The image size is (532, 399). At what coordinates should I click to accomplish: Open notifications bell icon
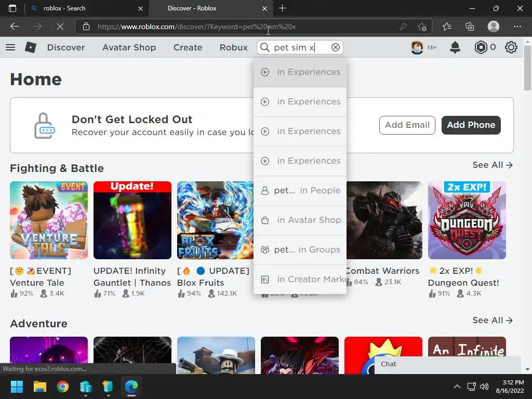(455, 47)
